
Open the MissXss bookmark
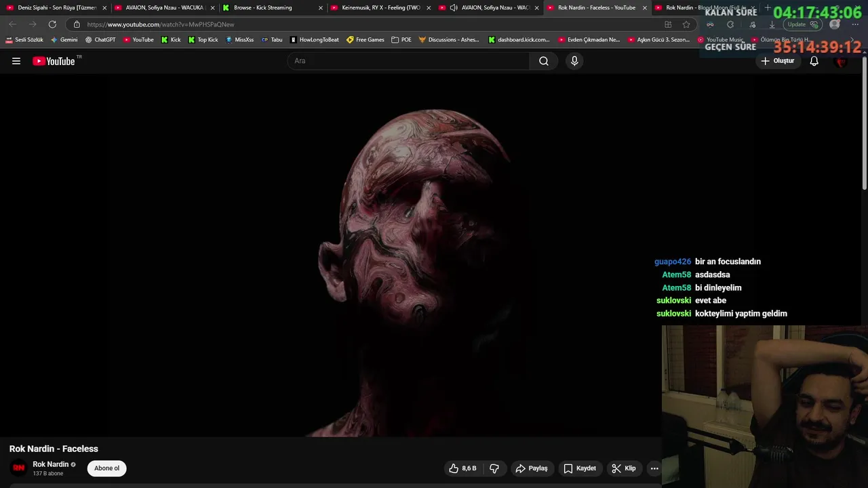239,40
